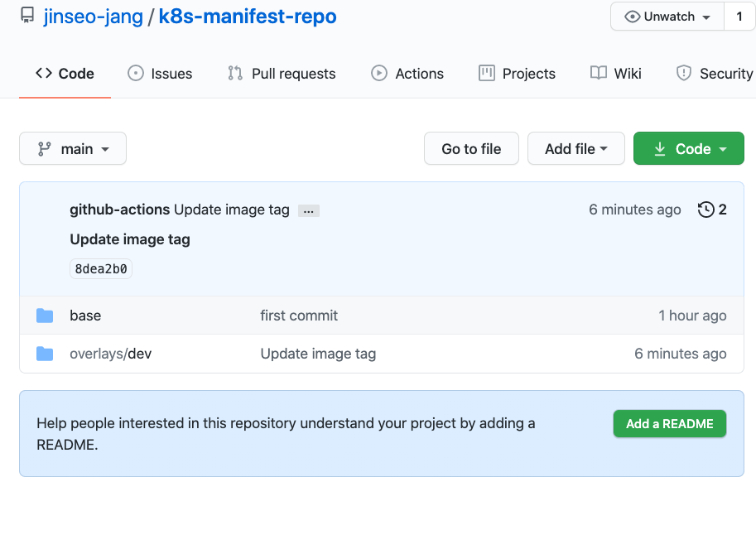Screen dimensions: 756x535
Task: Click the overlays/dev folder icon
Action: point(45,354)
